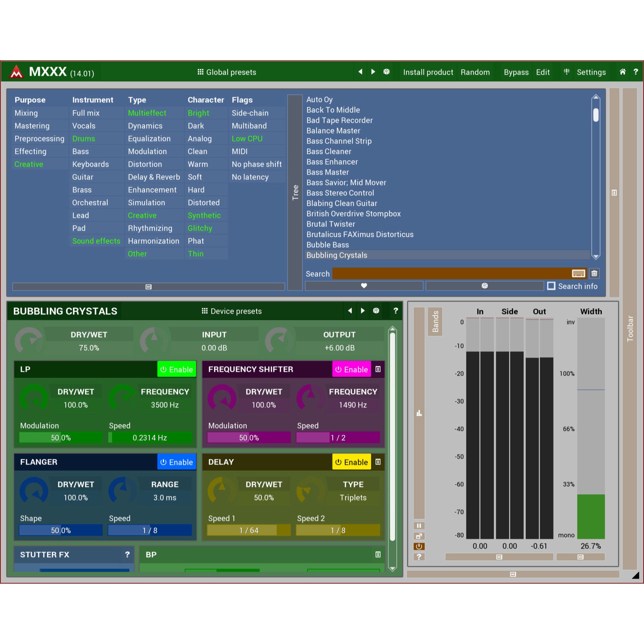Click the previous global preset arrow
This screenshot has width=644, height=644.
point(360,72)
